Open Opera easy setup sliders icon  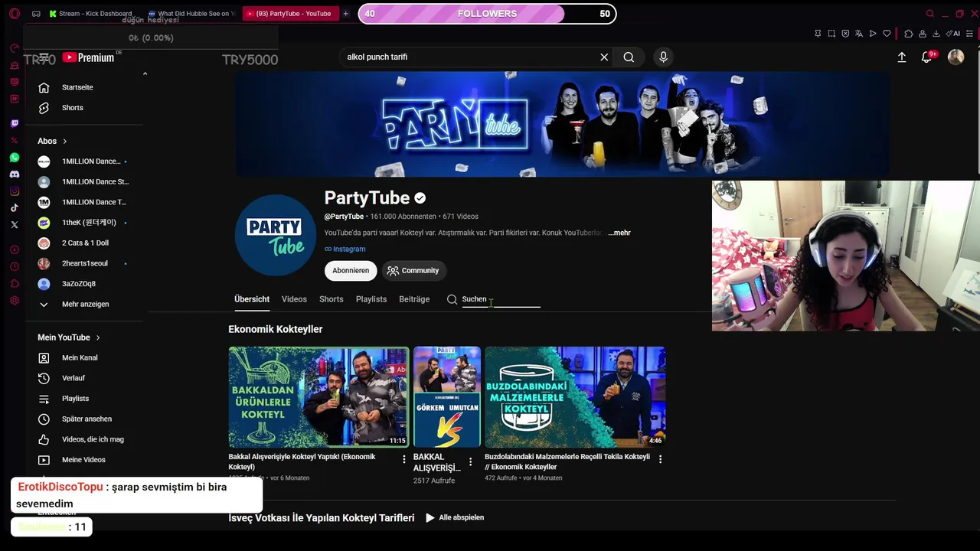(970, 34)
